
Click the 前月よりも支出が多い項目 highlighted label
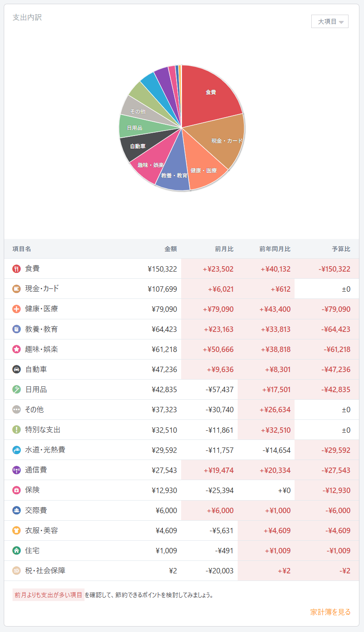point(49,595)
